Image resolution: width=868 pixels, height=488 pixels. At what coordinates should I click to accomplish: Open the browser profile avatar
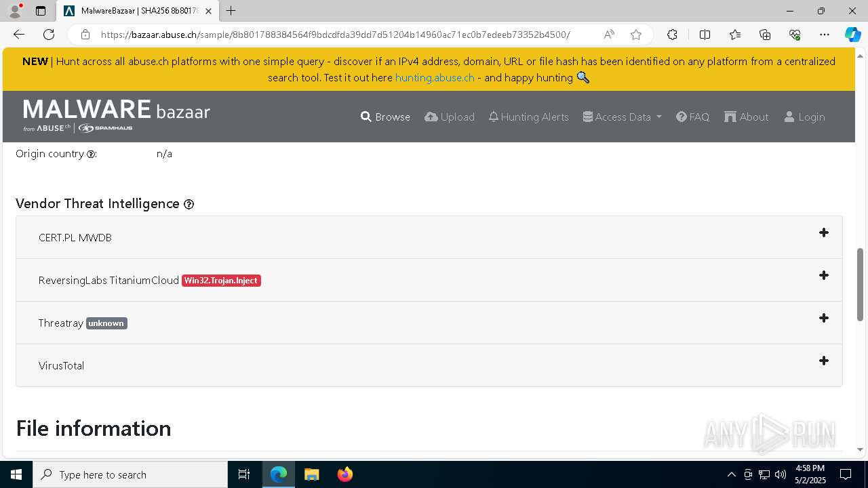pyautogui.click(x=15, y=11)
